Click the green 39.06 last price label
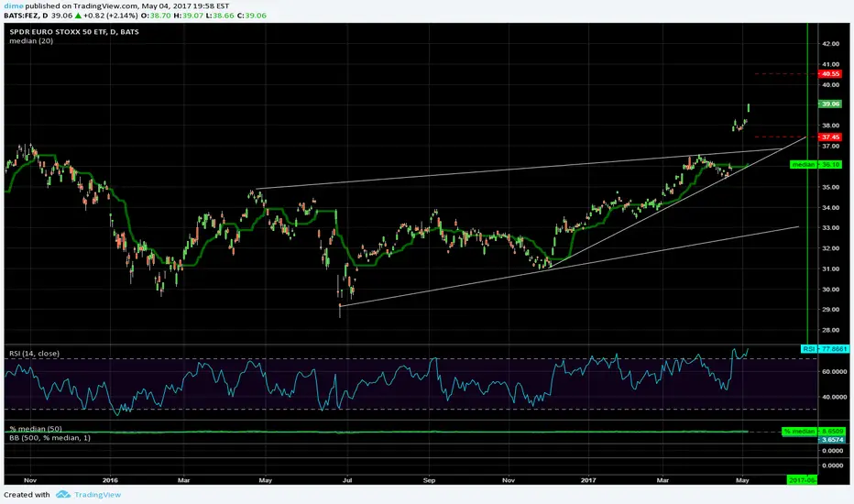The width and height of the screenshot is (854, 504). click(x=830, y=104)
